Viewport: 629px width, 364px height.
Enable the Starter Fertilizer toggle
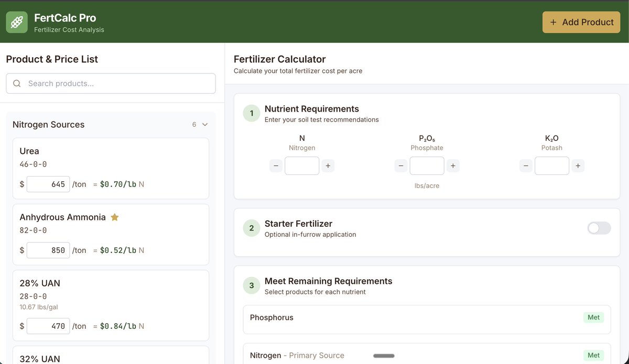[x=599, y=228]
